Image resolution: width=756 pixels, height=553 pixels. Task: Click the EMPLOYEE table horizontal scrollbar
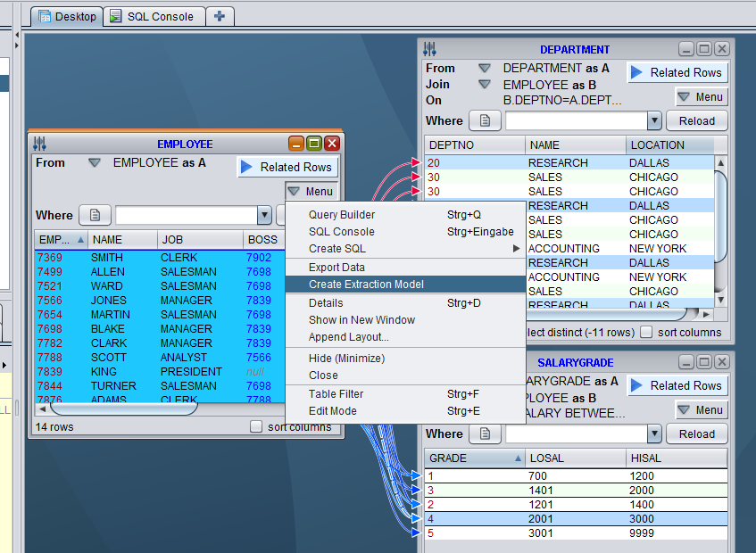pos(123,409)
